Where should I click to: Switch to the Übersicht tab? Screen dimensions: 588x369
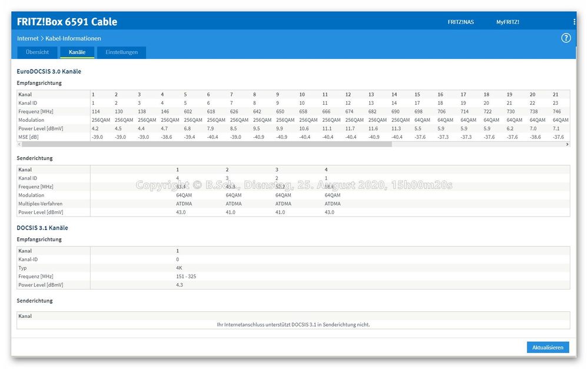click(x=37, y=52)
